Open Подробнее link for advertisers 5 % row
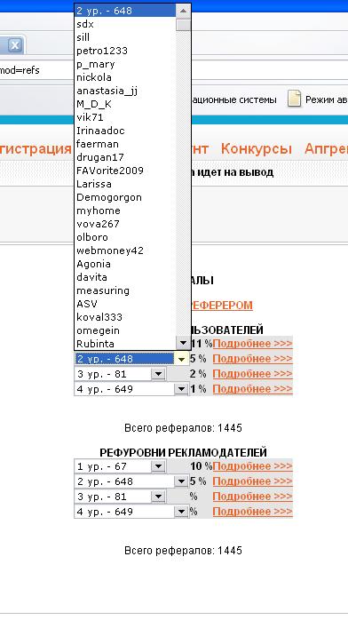 pyautogui.click(x=252, y=481)
